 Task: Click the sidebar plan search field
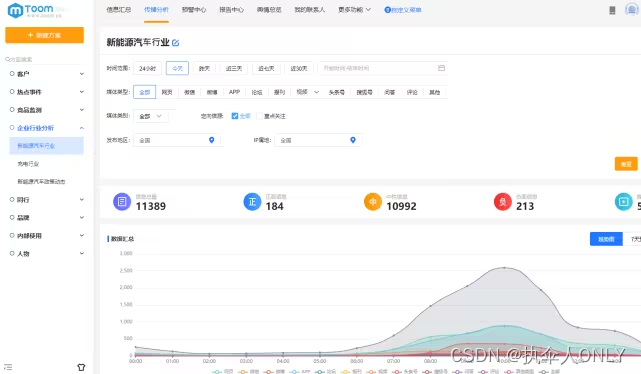44,59
